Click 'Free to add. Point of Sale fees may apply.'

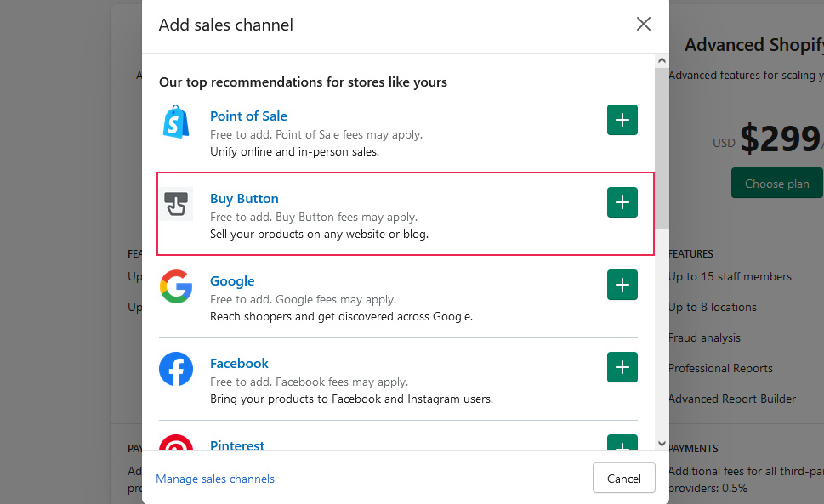(316, 135)
